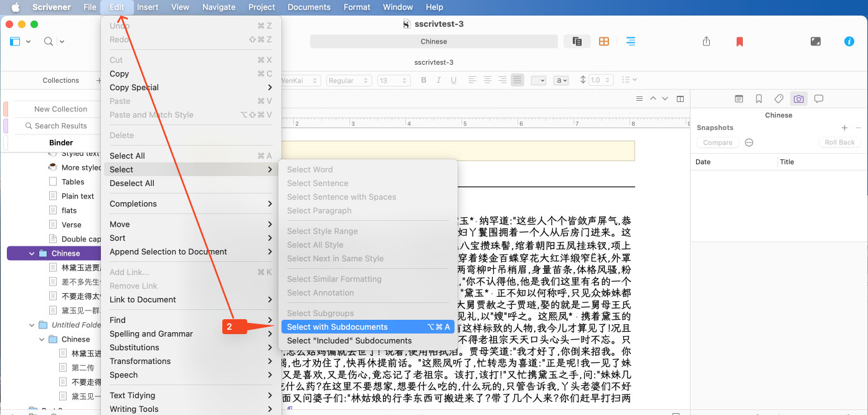Click the Collections header label

click(x=60, y=81)
